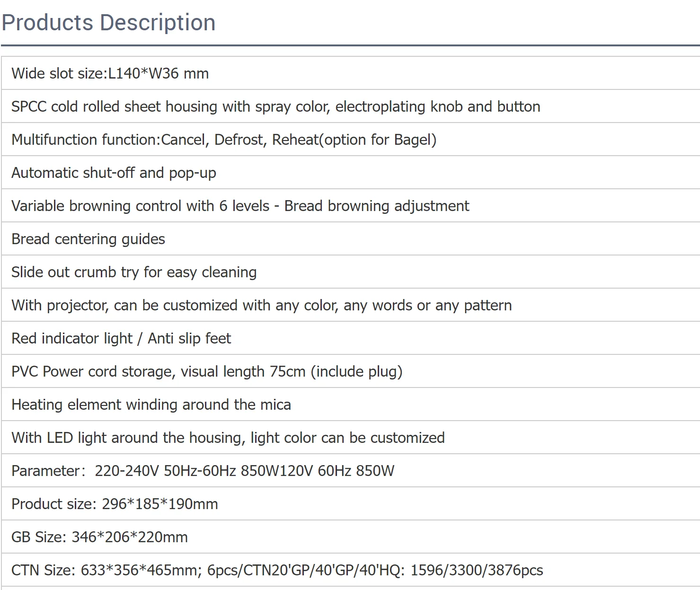Click the SPCC cold rolled sheet housing row
This screenshot has height=590, width=700.
(275, 106)
